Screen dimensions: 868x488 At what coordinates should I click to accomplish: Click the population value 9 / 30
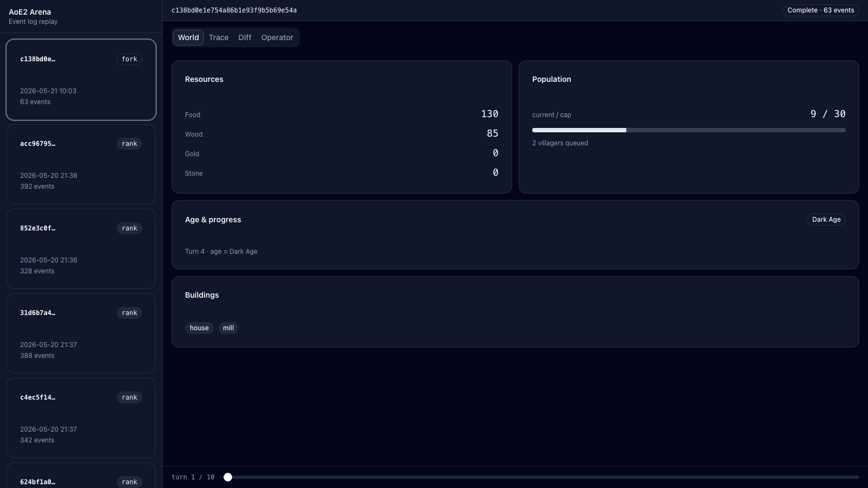coord(828,114)
